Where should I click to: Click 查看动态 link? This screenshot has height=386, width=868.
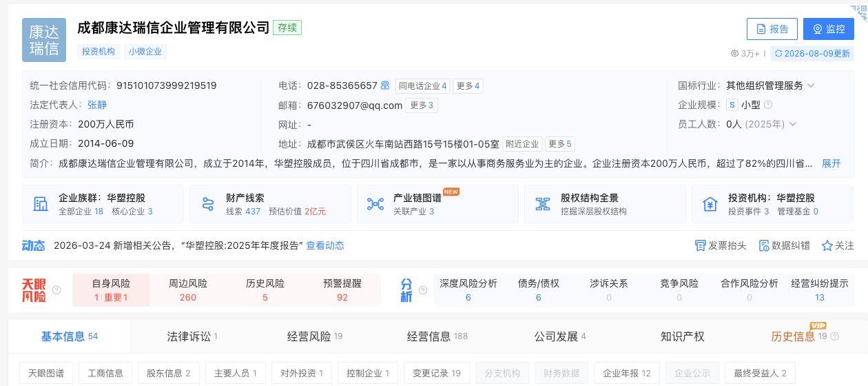(325, 245)
